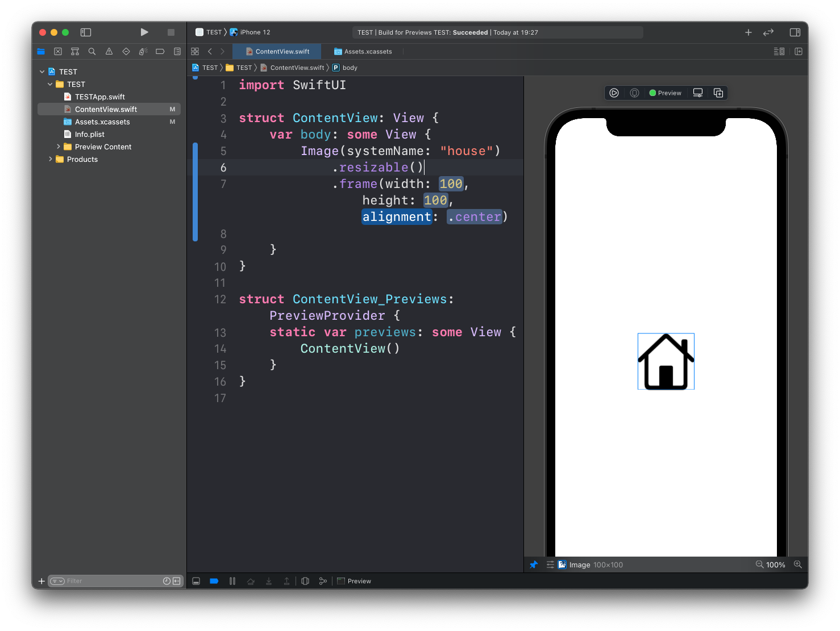This screenshot has height=631, width=840.
Task: Select the Find navigator magnifying glass
Action: (x=92, y=51)
